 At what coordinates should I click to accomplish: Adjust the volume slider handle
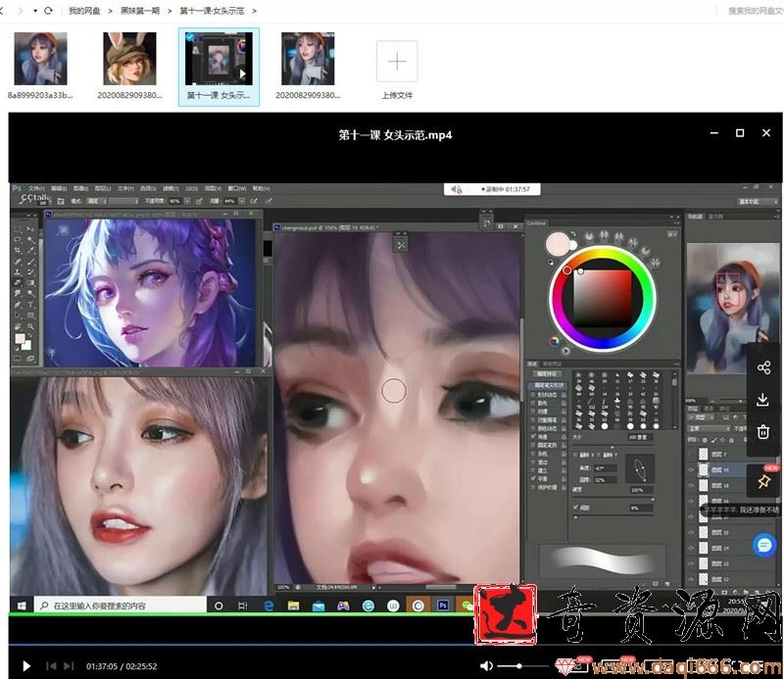coord(519,666)
